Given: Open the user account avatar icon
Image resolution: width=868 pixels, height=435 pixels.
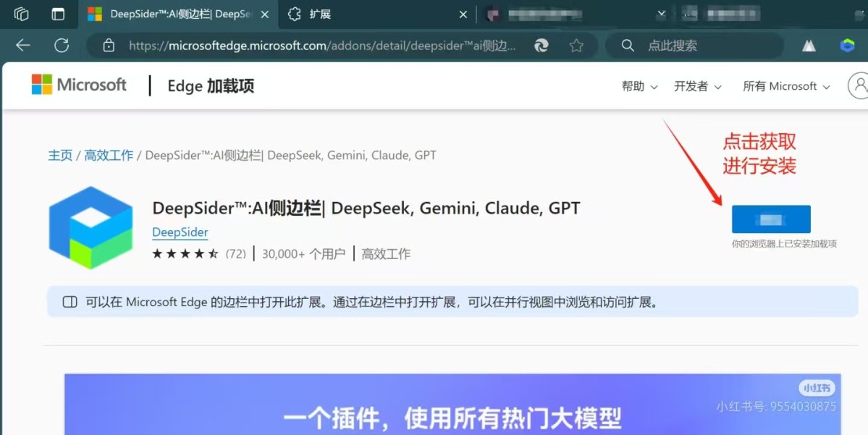Looking at the screenshot, I should pos(859,85).
